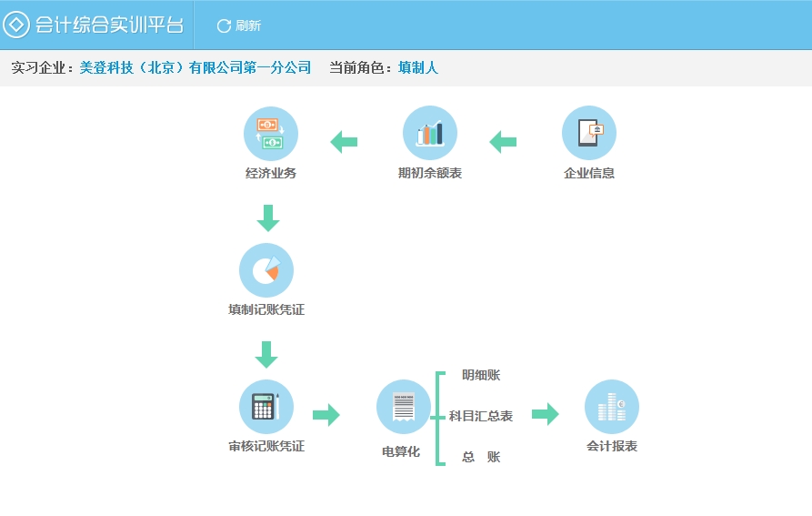Click the platform logo icon in header
Screen dimensions: 812x516
coord(16,25)
